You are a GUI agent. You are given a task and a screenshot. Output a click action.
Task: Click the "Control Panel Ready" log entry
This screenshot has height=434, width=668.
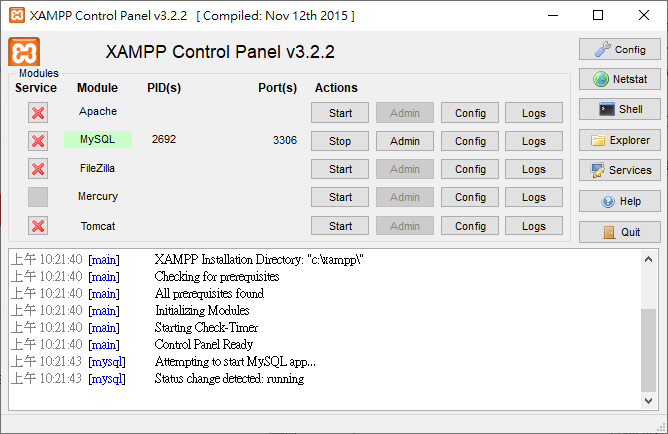204,344
